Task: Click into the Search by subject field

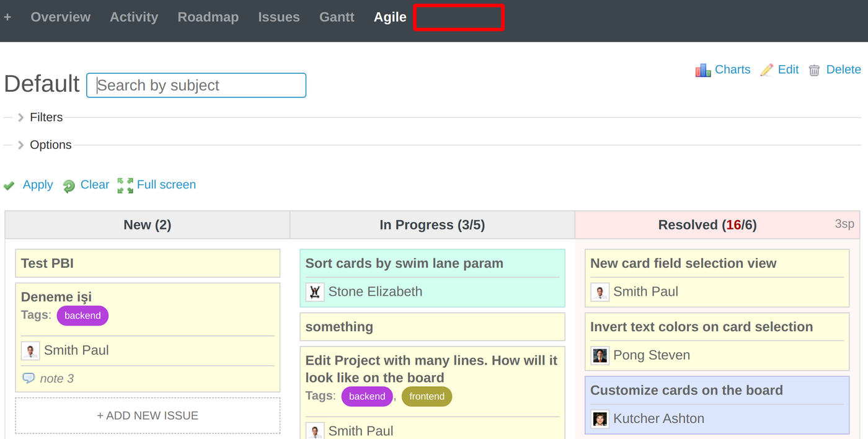Action: point(195,85)
